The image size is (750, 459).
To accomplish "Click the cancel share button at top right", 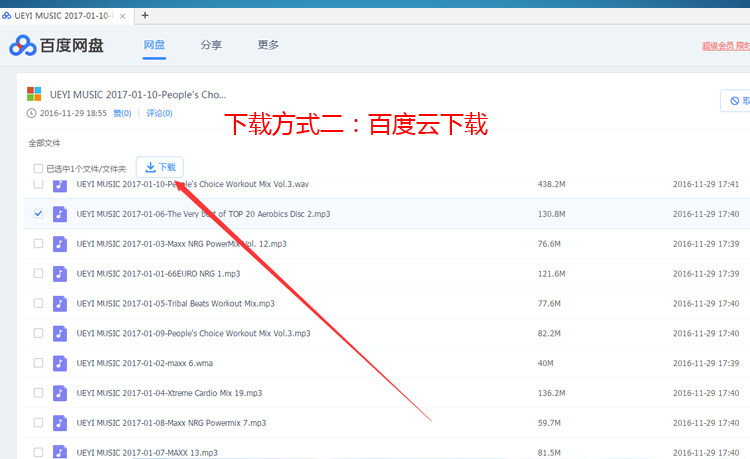I will (x=735, y=101).
